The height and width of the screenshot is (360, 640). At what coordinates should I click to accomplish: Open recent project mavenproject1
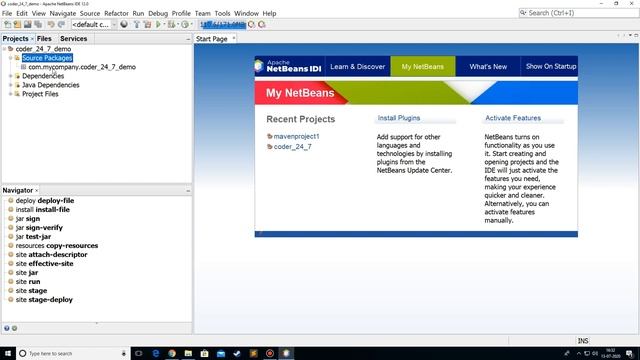(x=296, y=136)
